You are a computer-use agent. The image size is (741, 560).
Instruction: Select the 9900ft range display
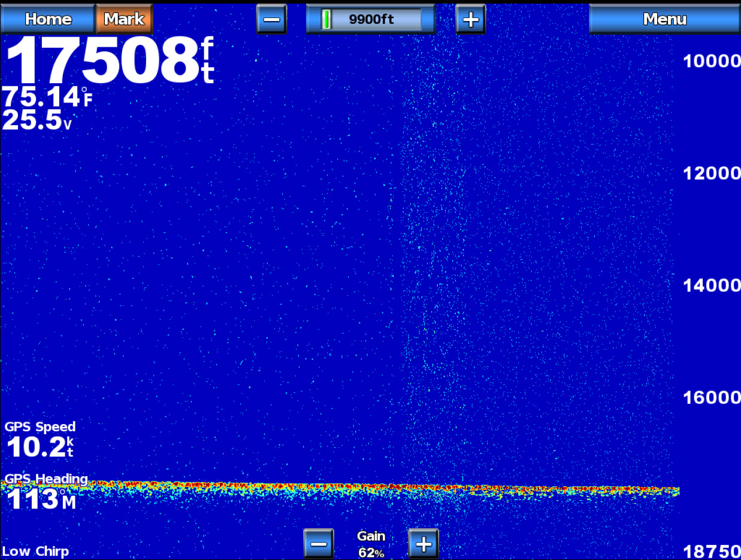click(371, 19)
